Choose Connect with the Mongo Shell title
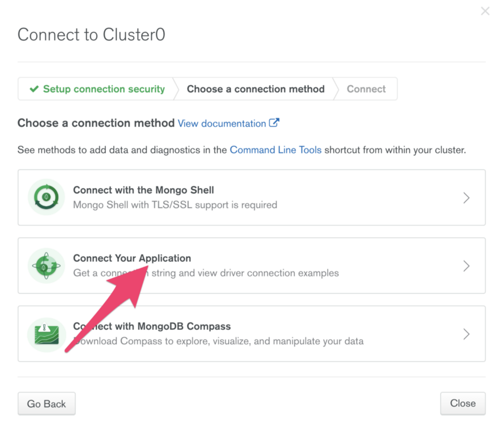This screenshot has width=504, height=427. 143,190
